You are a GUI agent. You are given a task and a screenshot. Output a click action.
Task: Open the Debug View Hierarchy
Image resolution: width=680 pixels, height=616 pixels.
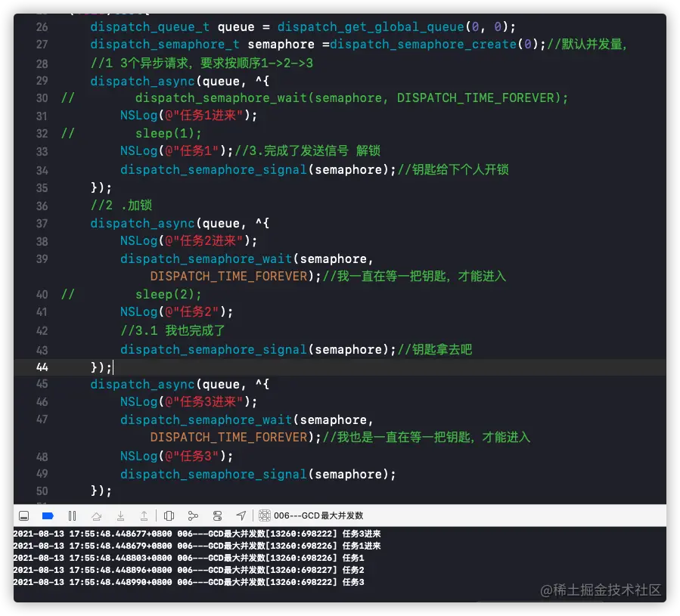point(169,516)
